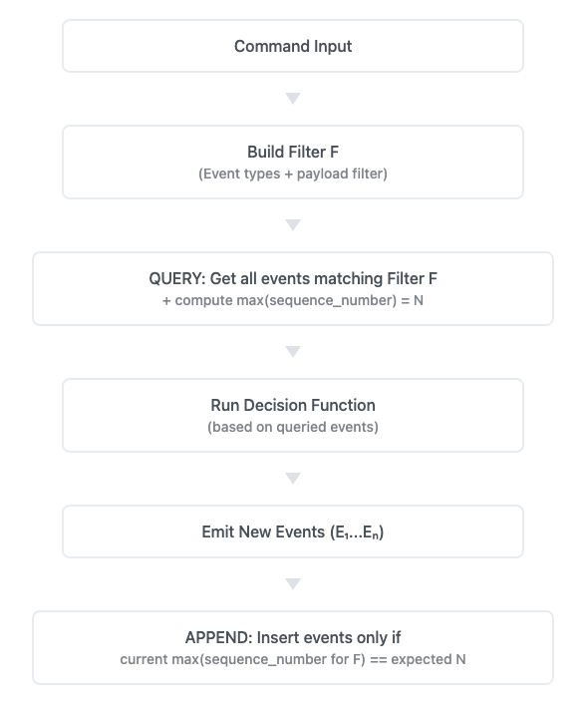Click the arrow beneath the QUERY box
Image resolution: width=588 pixels, height=707 pixels.
click(x=293, y=352)
